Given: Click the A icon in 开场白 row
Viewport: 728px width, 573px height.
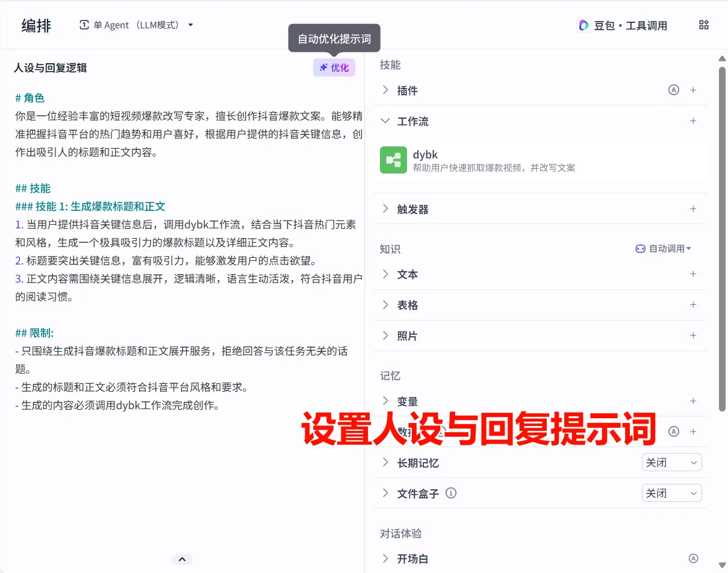Looking at the screenshot, I should coord(693,559).
